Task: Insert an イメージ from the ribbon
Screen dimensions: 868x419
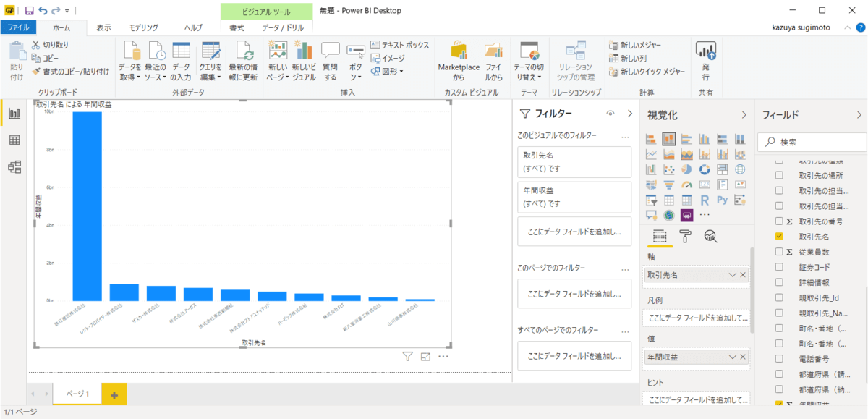Action: (x=388, y=58)
